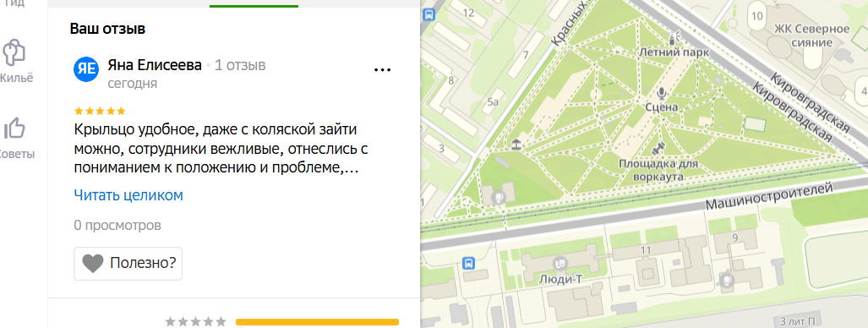Screen dimensions: 868x328
Task: Select the Люди-Т theatre masks icon
Action: [x=560, y=263]
